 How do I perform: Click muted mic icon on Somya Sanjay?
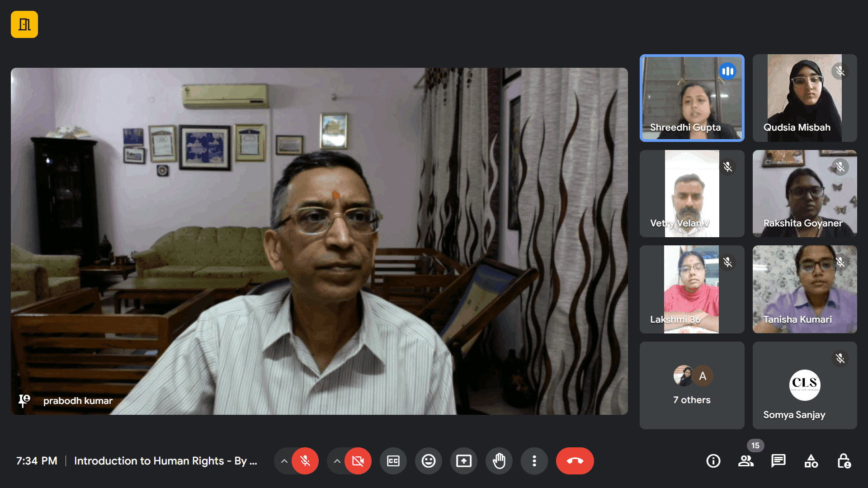pos(840,359)
